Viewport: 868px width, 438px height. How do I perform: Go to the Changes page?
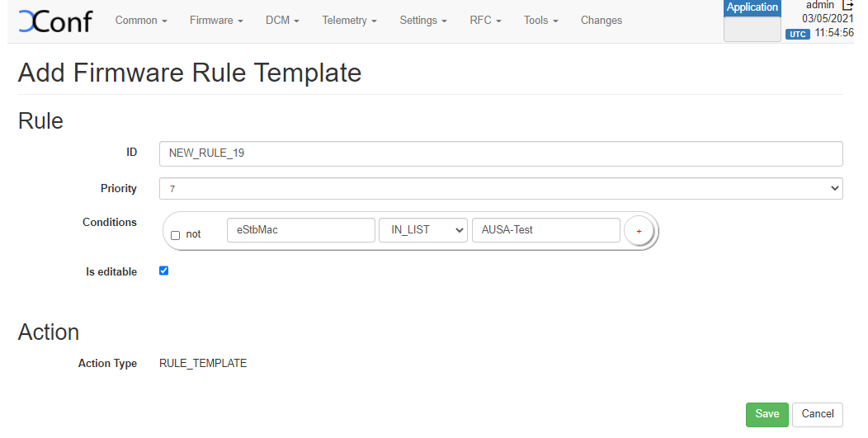point(601,21)
